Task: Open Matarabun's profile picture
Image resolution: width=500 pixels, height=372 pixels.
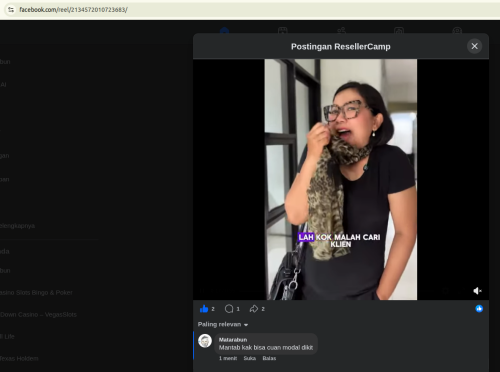Action: point(205,341)
